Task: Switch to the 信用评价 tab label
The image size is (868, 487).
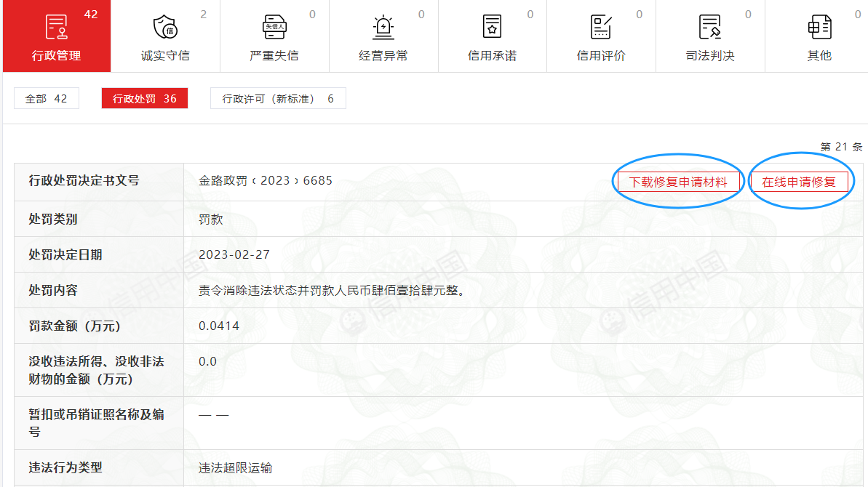Action: 601,56
